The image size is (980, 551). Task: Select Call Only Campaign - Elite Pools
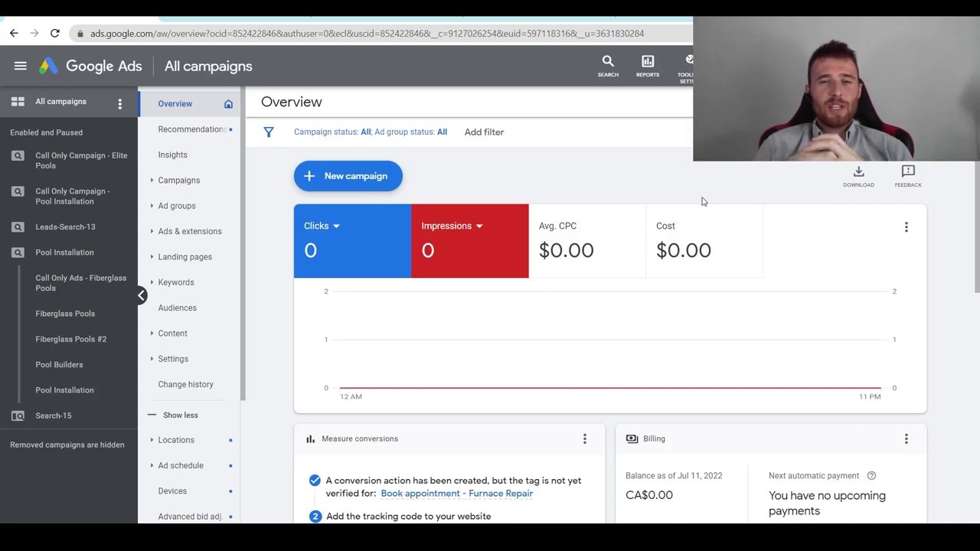click(x=81, y=161)
